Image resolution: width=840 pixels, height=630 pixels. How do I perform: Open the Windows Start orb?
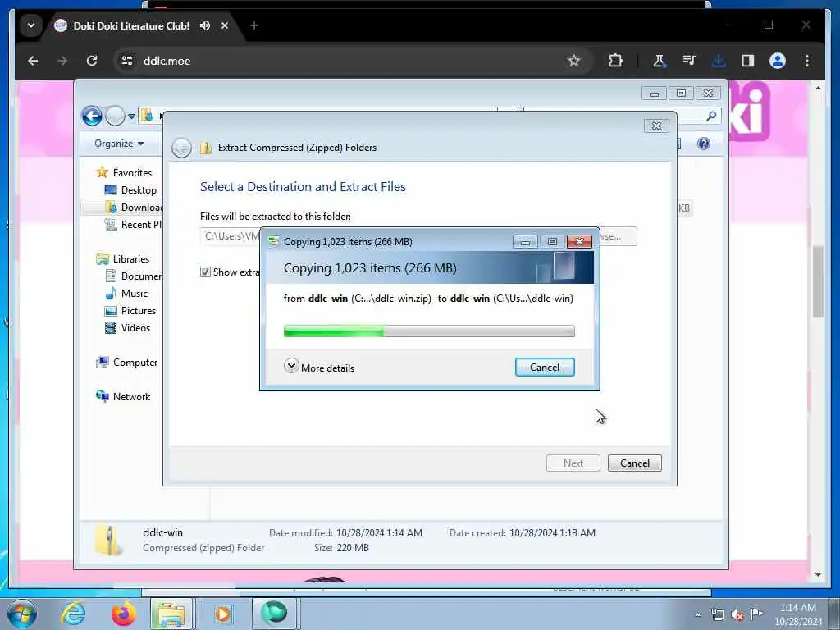click(22, 614)
